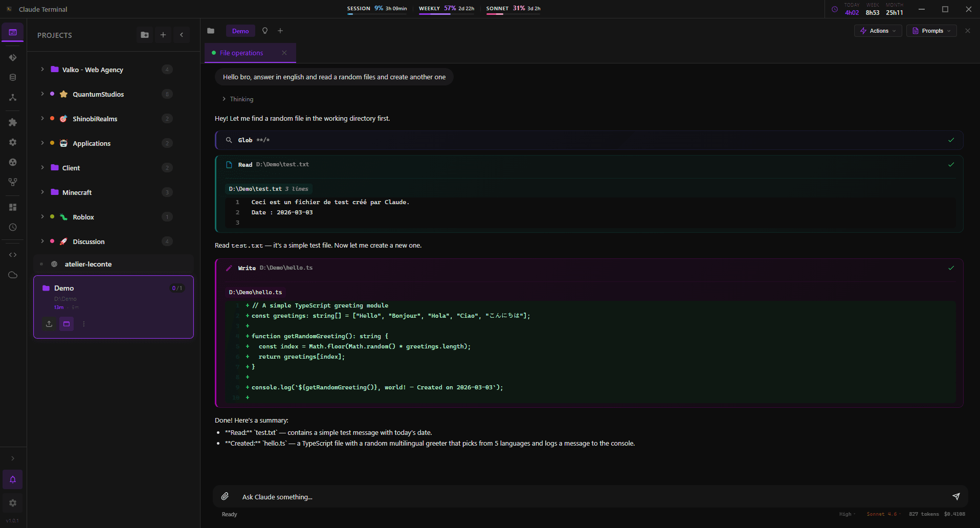Open the code view icon in sidebar
Viewport: 980px width, 528px height.
pos(12,254)
